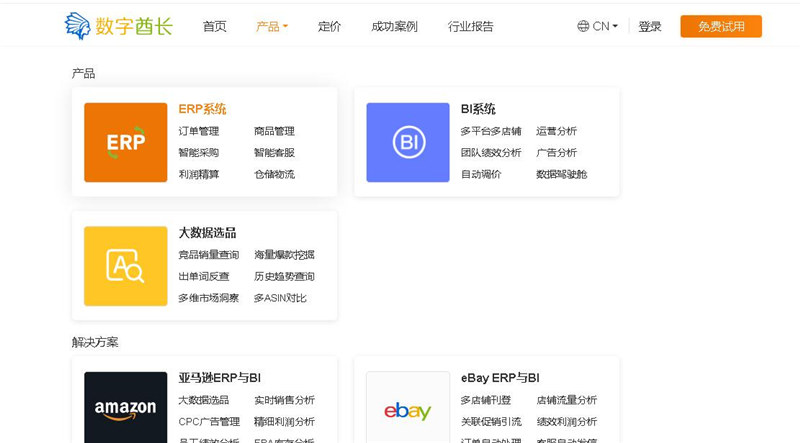Open 亚马逊ERP与BI heading link
The image size is (800, 443).
[x=219, y=378]
